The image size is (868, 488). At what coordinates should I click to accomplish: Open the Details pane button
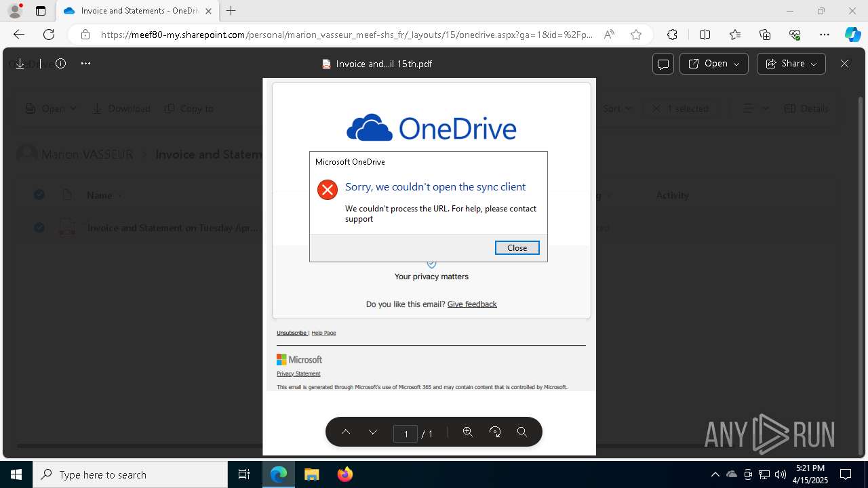(x=806, y=108)
